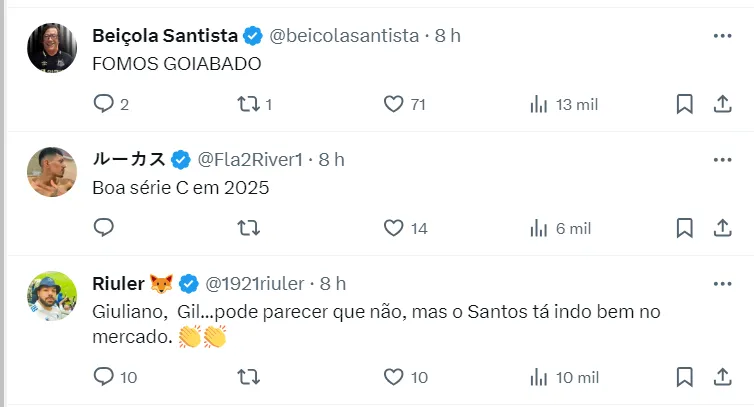754x407 pixels.
Task: Like the Boa série C em 2025 tweet
Action: [x=394, y=228]
